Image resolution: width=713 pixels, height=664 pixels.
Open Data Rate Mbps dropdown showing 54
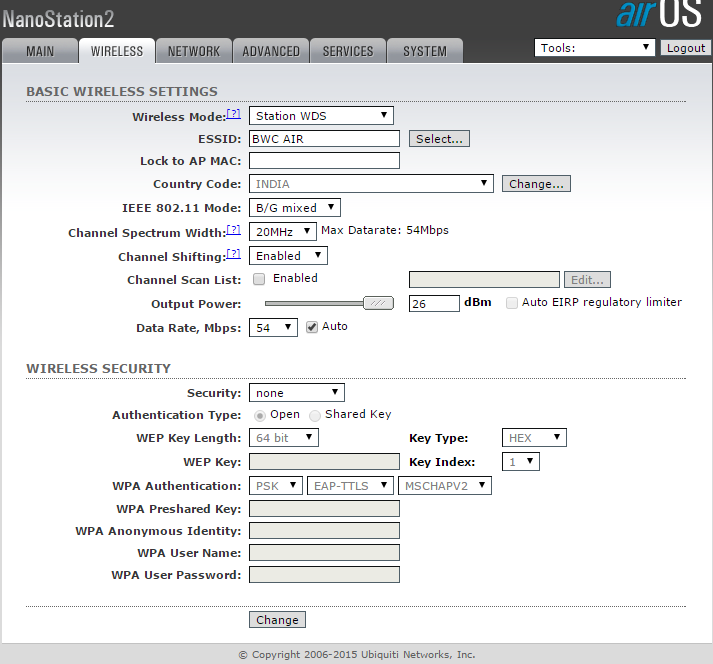[x=273, y=327]
